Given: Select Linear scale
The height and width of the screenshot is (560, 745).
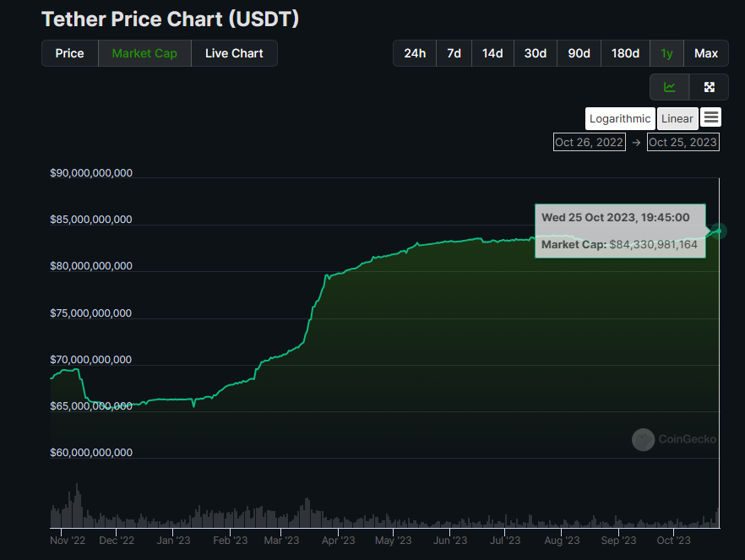Looking at the screenshot, I should (x=677, y=118).
